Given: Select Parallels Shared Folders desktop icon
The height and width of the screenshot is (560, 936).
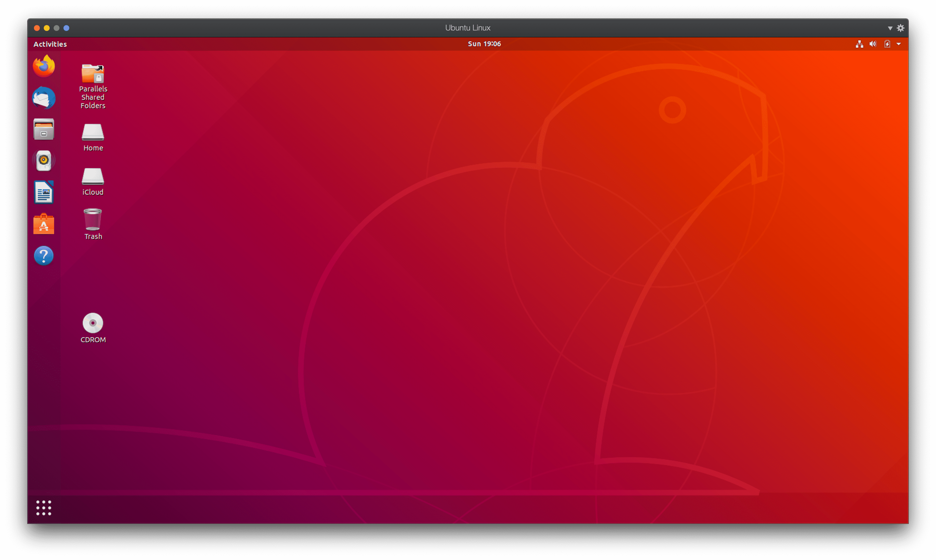Looking at the screenshot, I should tap(93, 87).
